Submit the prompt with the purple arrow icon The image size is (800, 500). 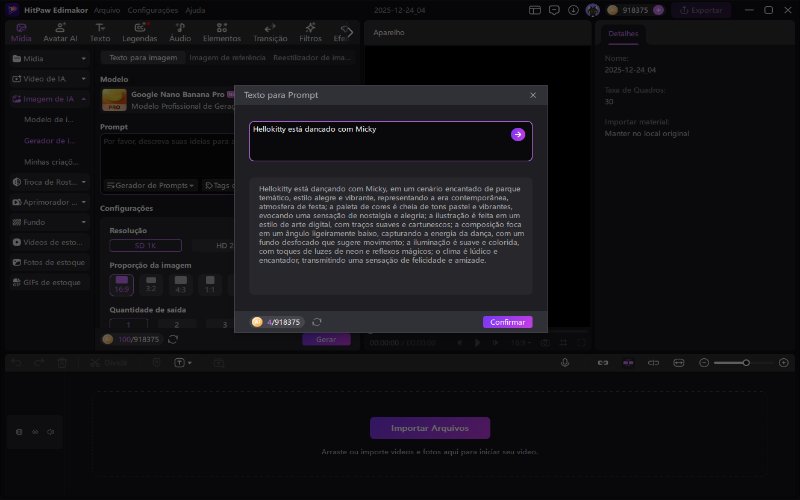[x=517, y=134]
